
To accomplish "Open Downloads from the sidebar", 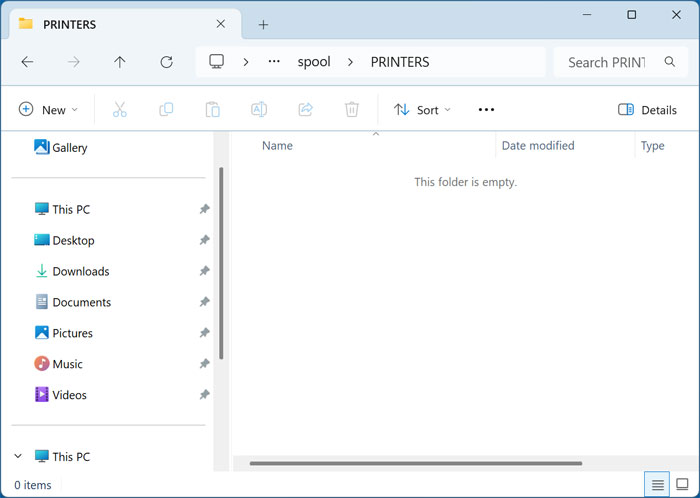I will pos(72,271).
